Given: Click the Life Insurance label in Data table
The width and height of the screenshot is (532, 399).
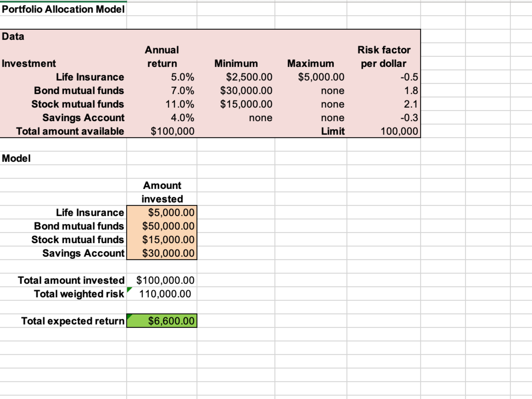Looking at the screenshot, I should point(63,77).
